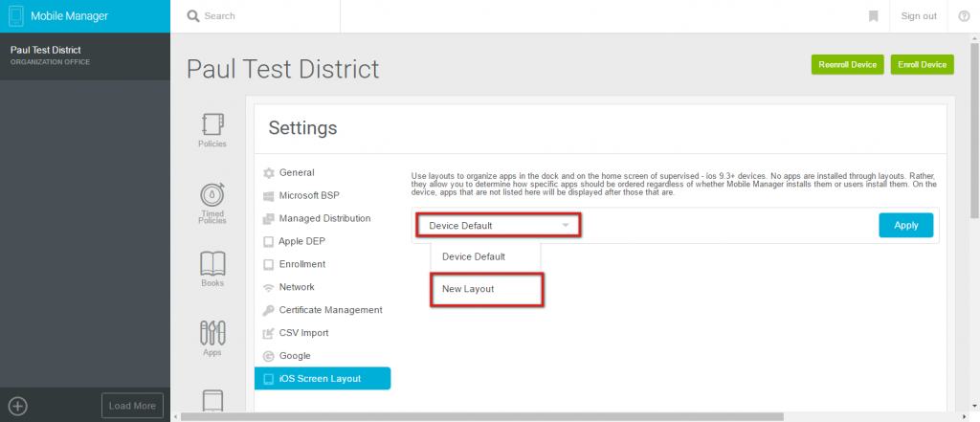Viewport: 980px width, 422px height.
Task: Click the Load More button
Action: [x=132, y=406]
